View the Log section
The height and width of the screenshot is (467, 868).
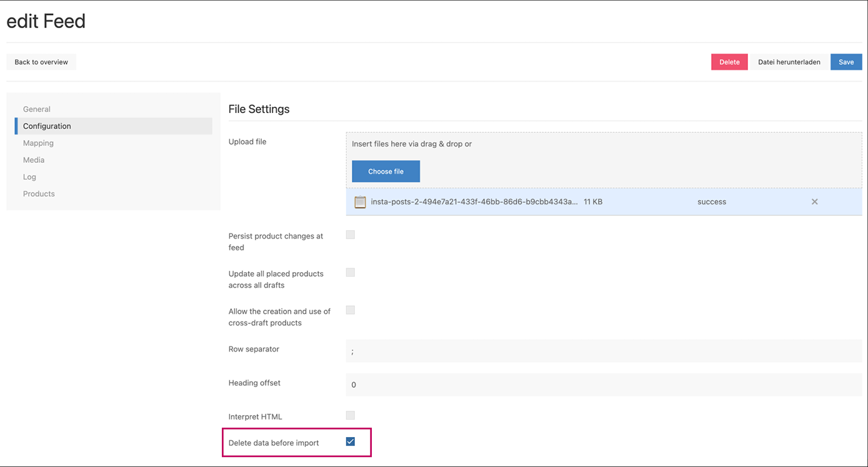[x=29, y=177]
